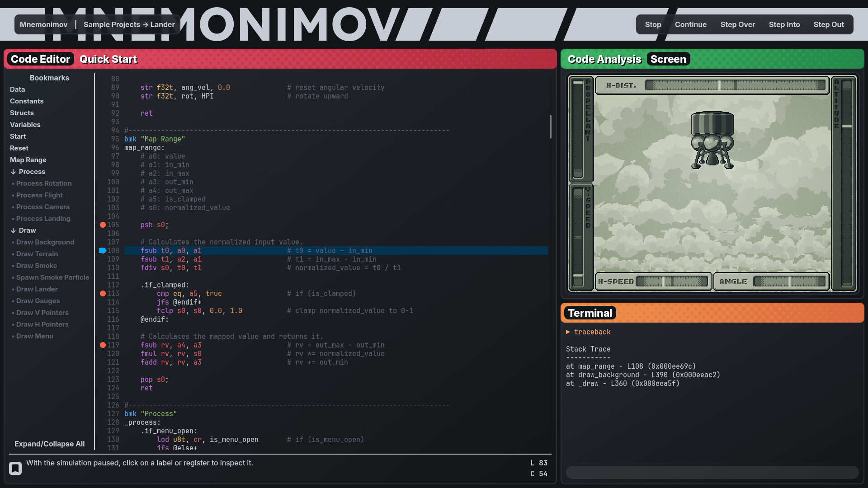This screenshot has height=488, width=868.
Task: Click Step Over in the debug controls
Action: [737, 24]
